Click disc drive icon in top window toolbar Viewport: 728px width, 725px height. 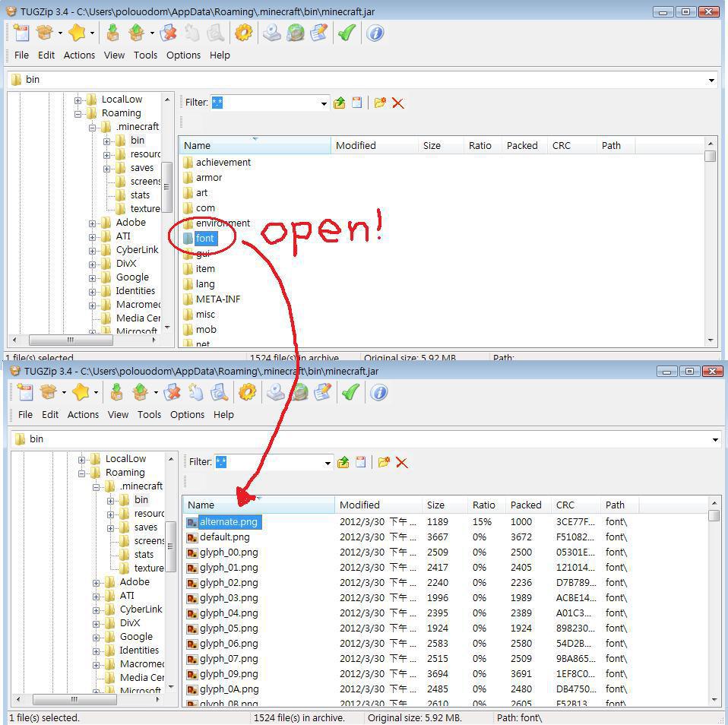tap(271, 33)
